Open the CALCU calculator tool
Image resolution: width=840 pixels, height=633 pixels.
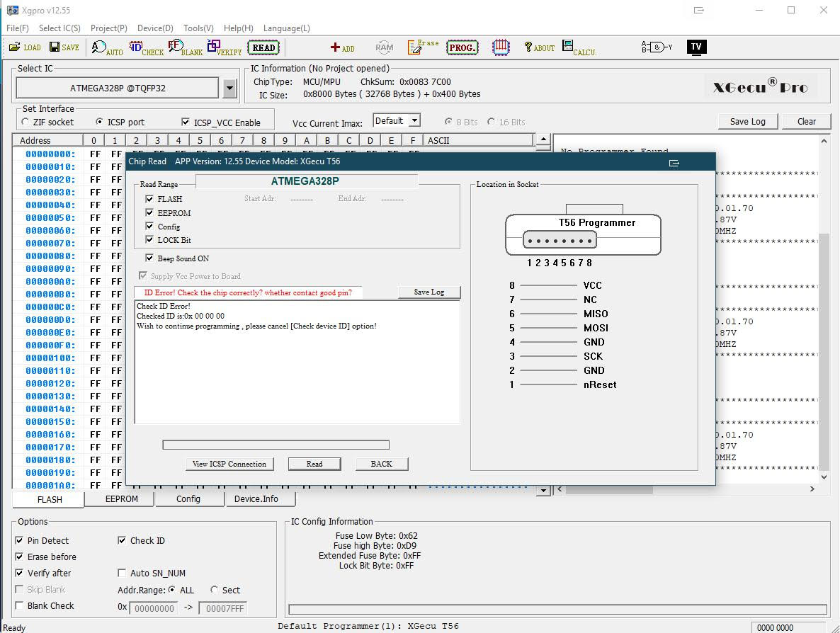tap(579, 47)
